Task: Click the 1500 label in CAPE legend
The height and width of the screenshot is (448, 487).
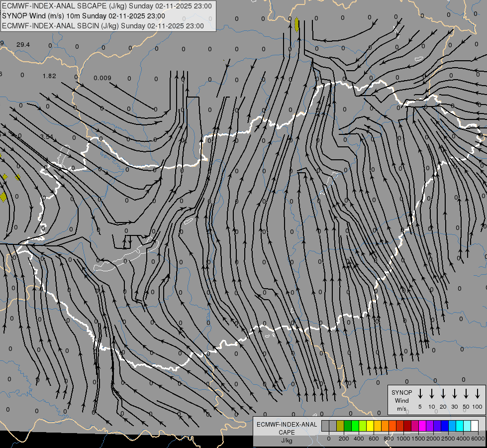Action: pos(418,439)
